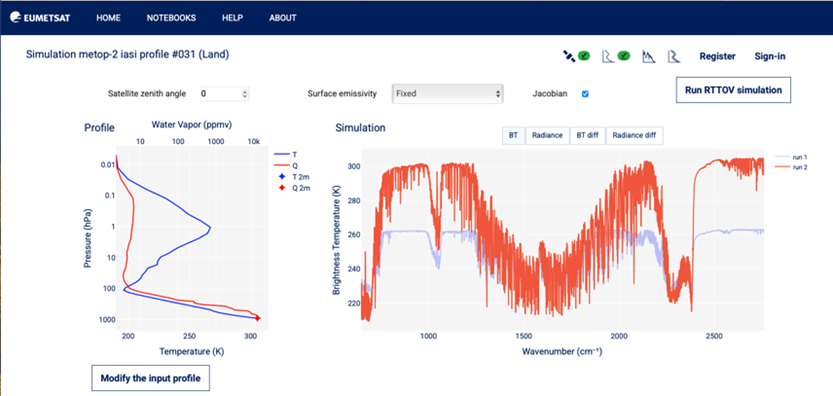
Task: Click Modify the input profile button
Action: click(x=151, y=378)
